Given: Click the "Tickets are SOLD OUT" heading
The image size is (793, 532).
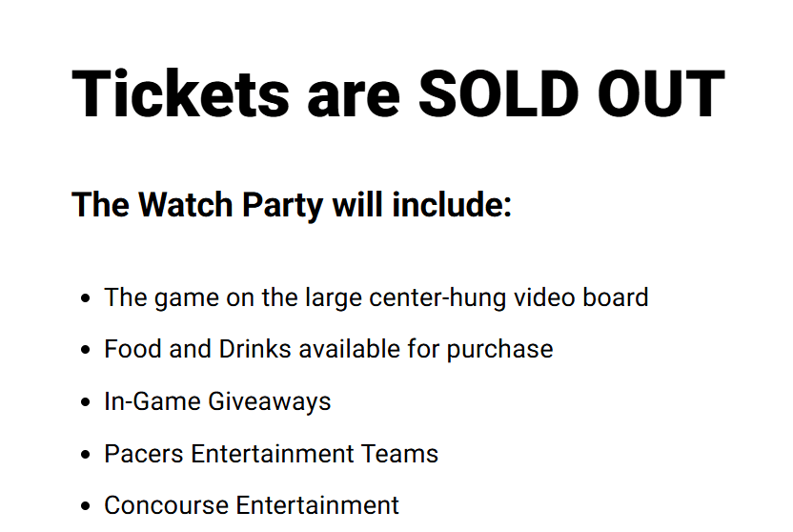Looking at the screenshot, I should [398, 94].
